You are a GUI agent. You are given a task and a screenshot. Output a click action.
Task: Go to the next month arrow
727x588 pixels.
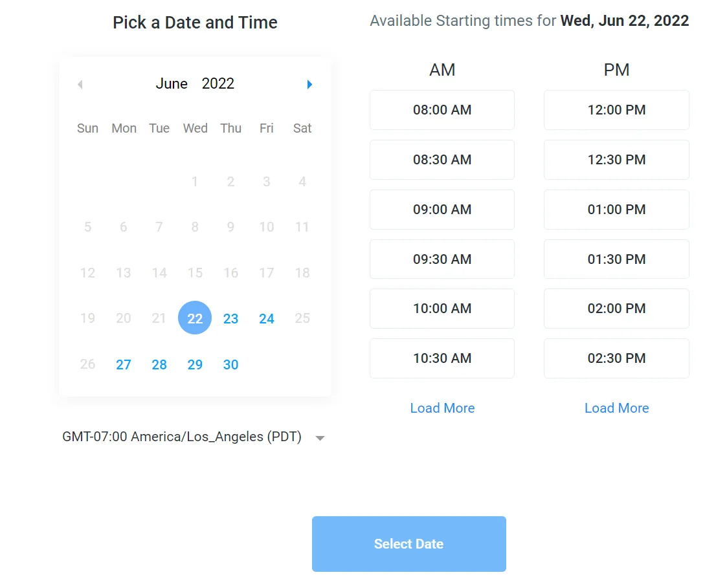pyautogui.click(x=309, y=84)
